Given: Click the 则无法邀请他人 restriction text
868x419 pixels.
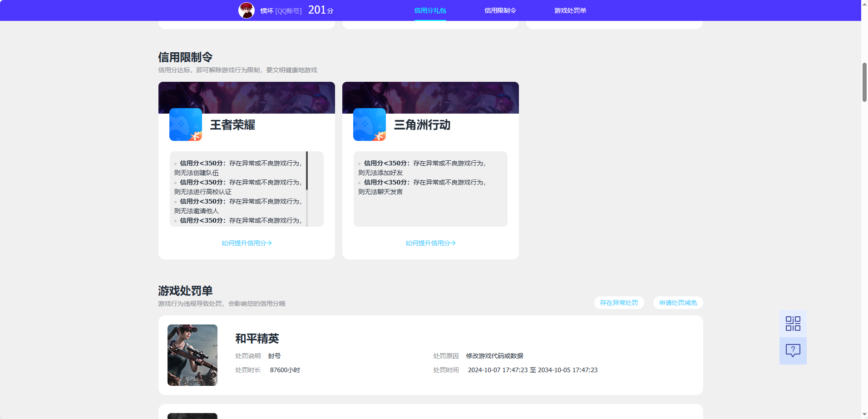Looking at the screenshot, I should pyautogui.click(x=196, y=211).
